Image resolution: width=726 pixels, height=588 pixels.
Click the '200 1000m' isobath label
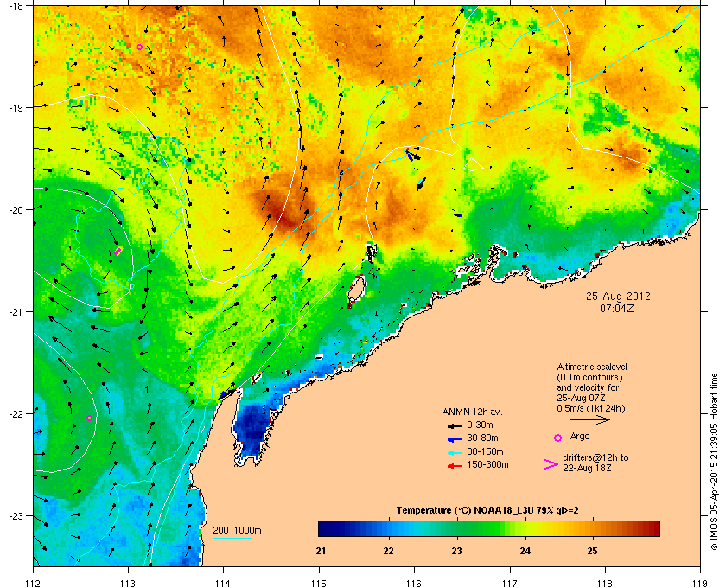coord(237,530)
